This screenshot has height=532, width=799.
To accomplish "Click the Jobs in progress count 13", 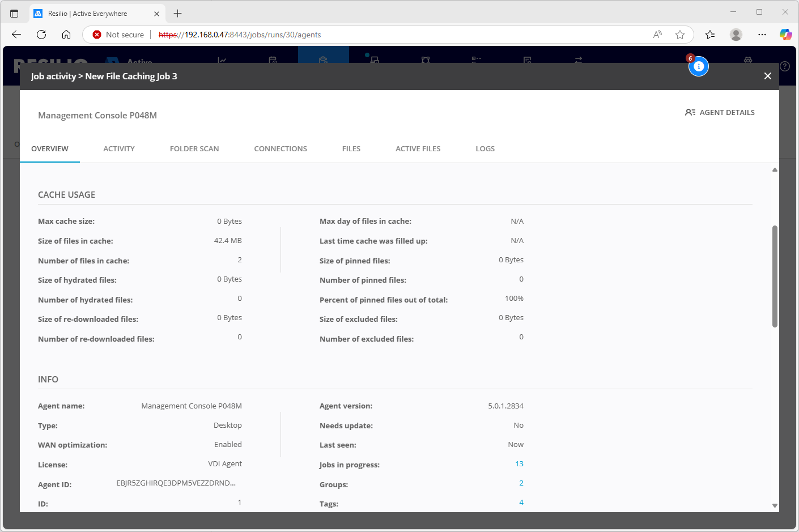I will pyautogui.click(x=519, y=464).
